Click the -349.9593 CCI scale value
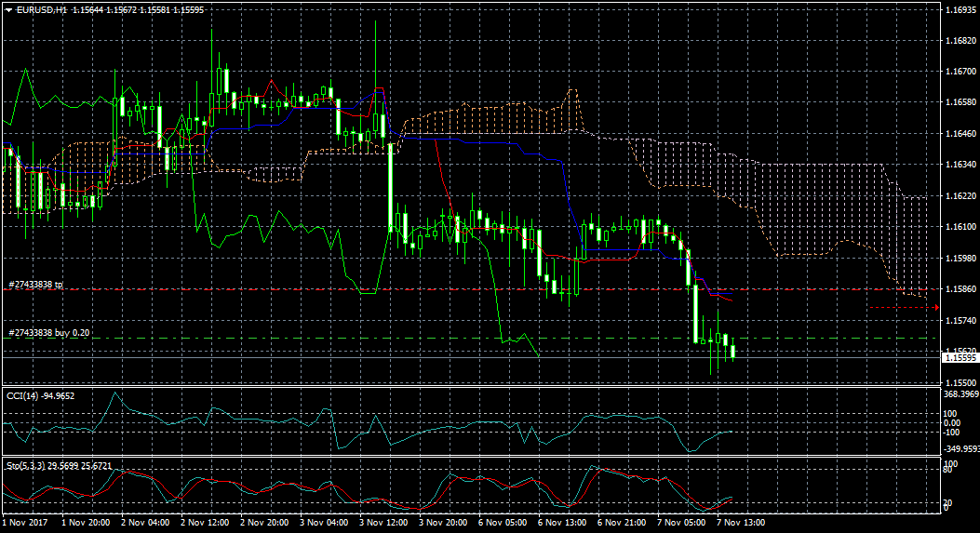The width and height of the screenshot is (980, 533). tap(960, 448)
